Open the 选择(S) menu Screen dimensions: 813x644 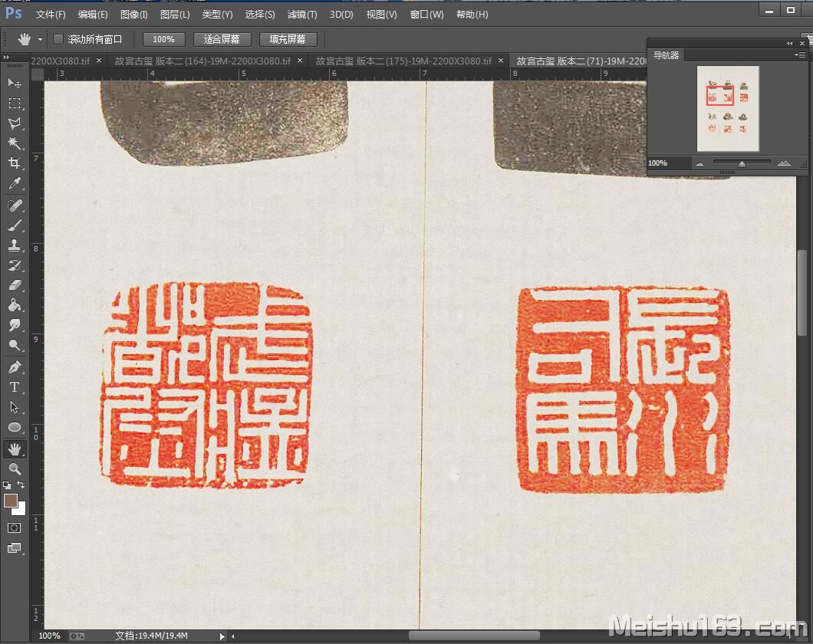click(x=260, y=15)
